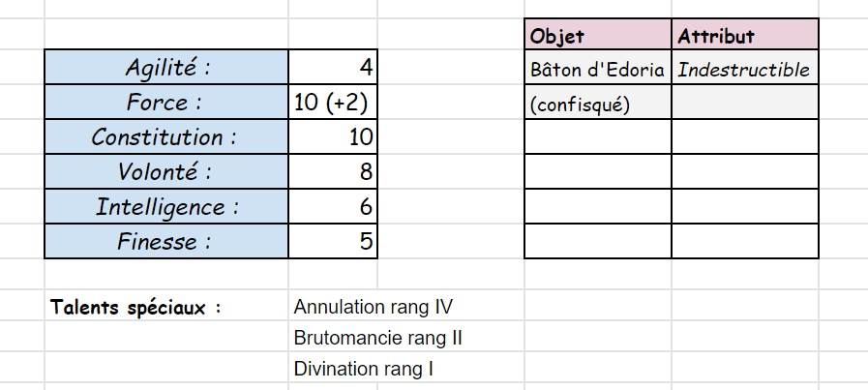Click the "Annulation rang IV" talent cell
Screen dimensions: 868x390
tap(374, 308)
